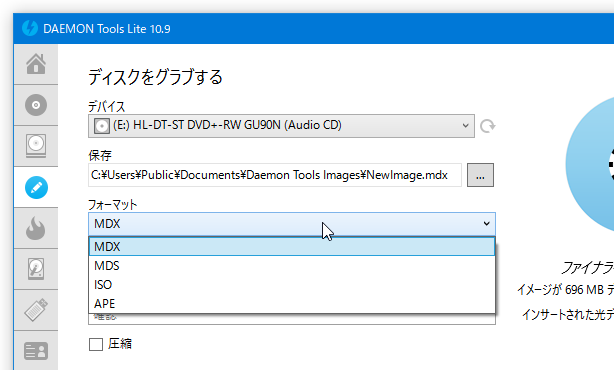Expand the デバイス device dropdown

[281, 126]
